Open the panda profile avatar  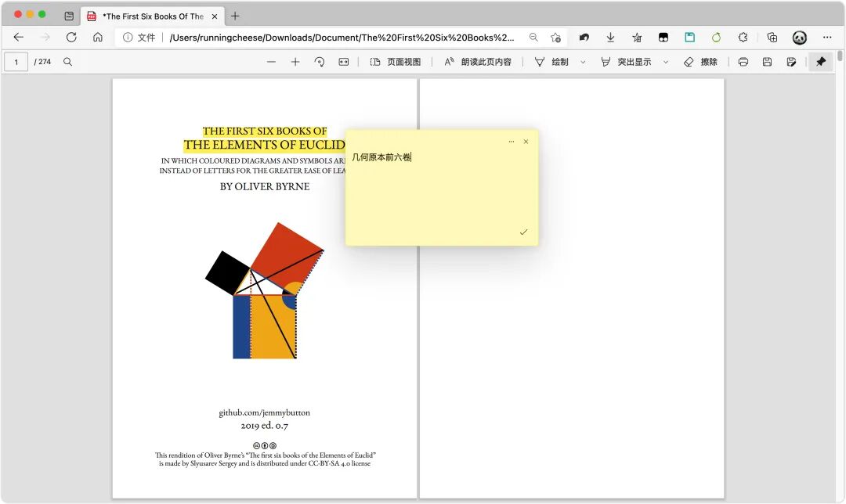point(800,38)
